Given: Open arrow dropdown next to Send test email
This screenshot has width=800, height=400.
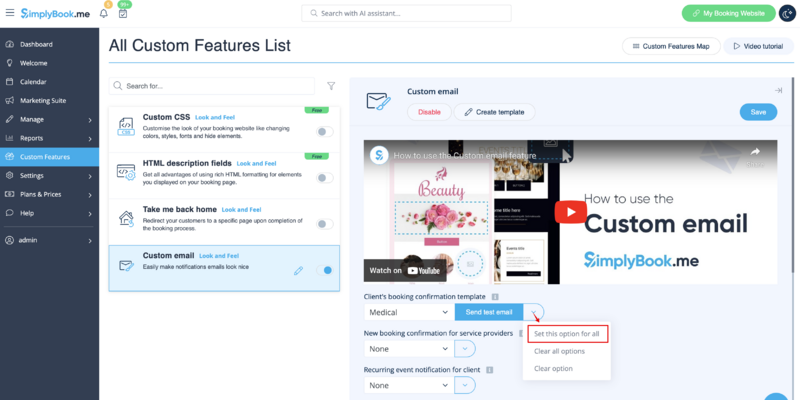Looking at the screenshot, I should point(534,312).
